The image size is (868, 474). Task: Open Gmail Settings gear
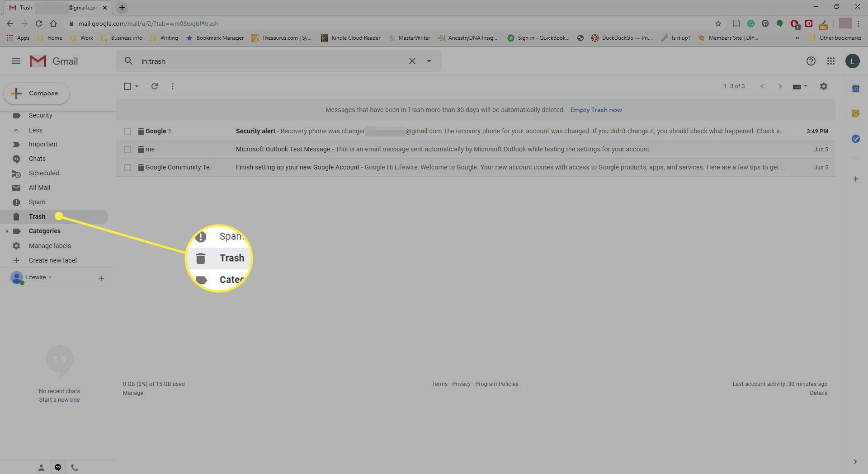click(823, 86)
